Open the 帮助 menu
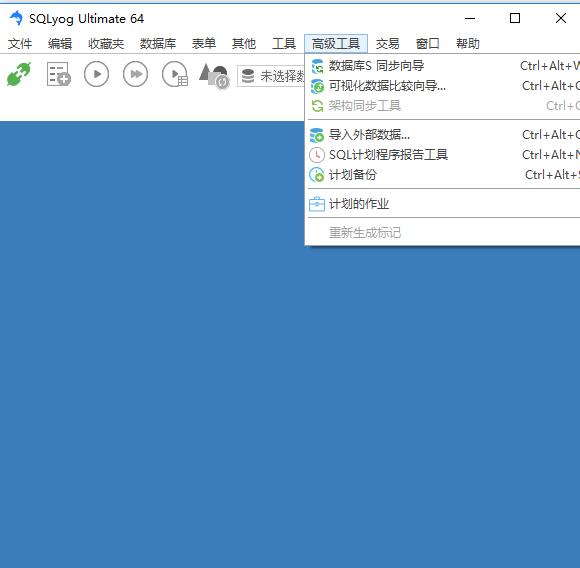The image size is (580, 568). tap(468, 44)
